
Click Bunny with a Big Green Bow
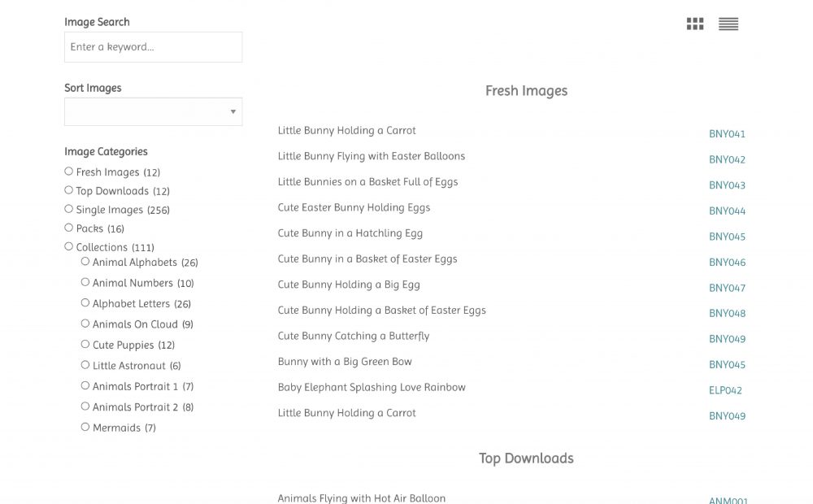[x=345, y=362]
